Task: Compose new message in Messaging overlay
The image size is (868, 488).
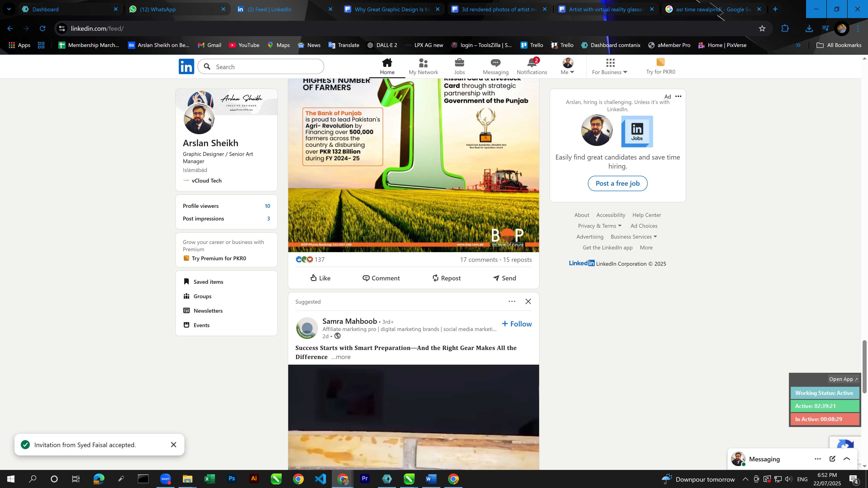Action: (832, 459)
